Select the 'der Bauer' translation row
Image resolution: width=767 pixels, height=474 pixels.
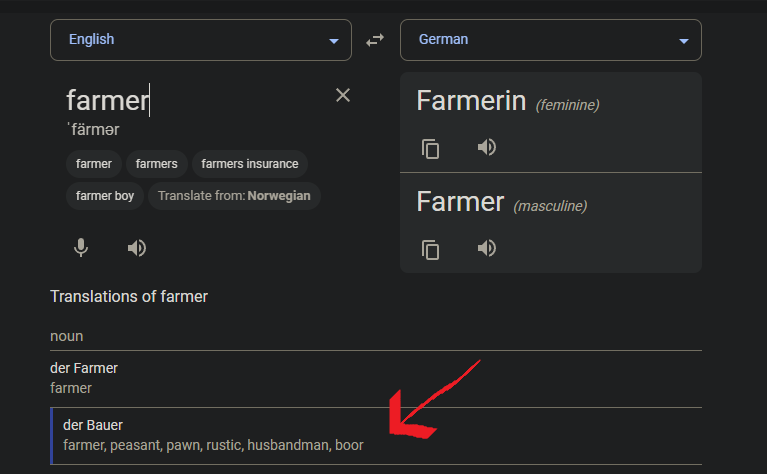(376, 435)
